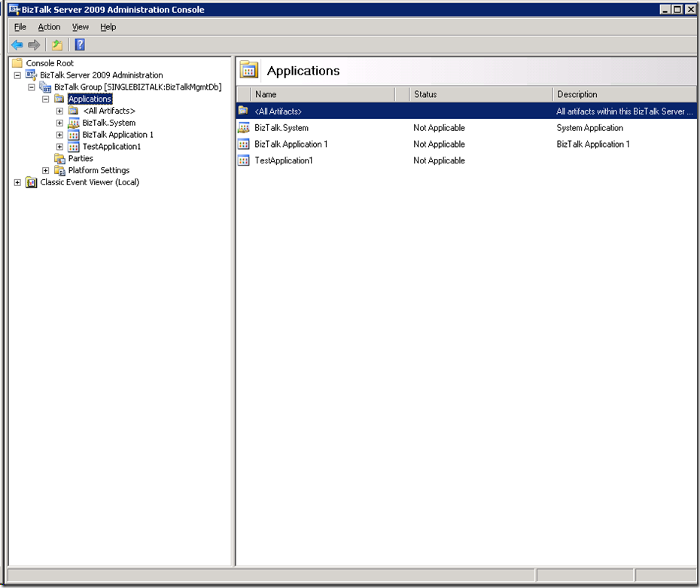Click BizTalk Application 1 description cell
Screen dimensions: 700x588
click(593, 144)
